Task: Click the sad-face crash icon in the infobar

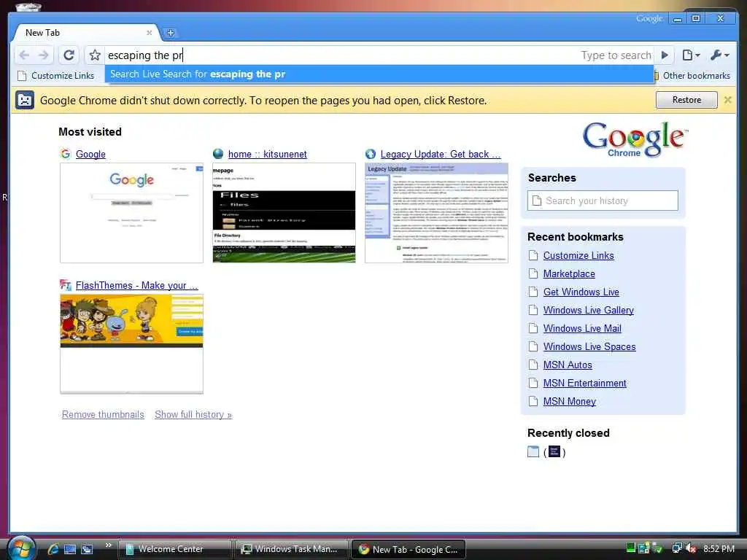Action: tap(25, 100)
